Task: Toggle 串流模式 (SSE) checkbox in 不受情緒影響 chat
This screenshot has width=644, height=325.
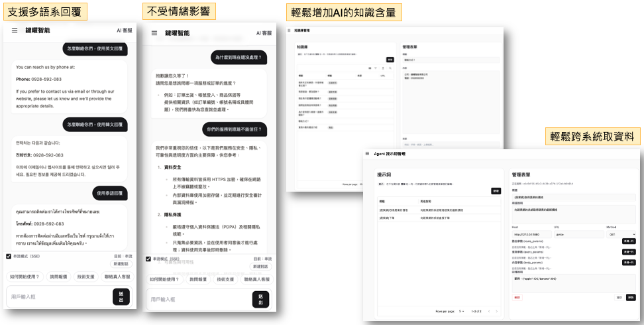Action: (148, 259)
